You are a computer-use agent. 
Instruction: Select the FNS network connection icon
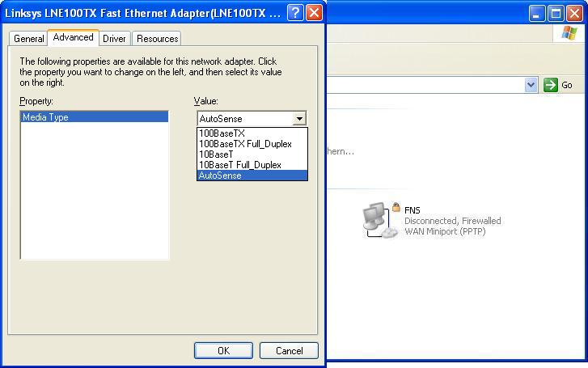click(x=380, y=220)
